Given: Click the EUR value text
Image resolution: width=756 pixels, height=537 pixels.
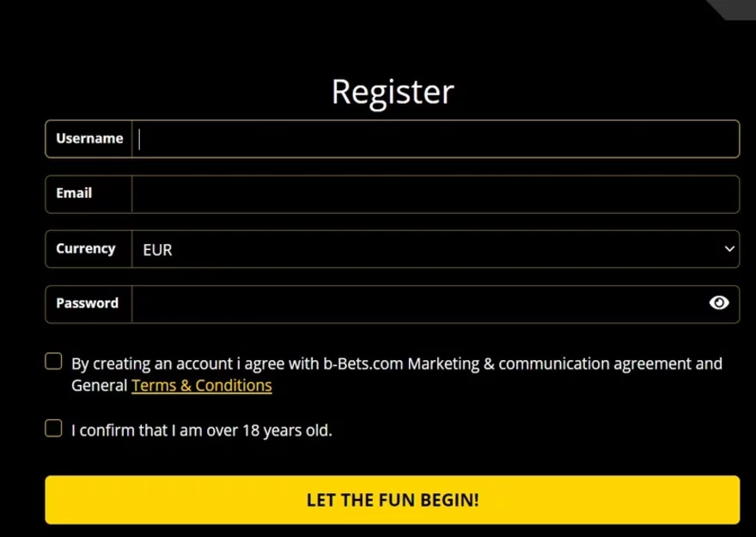Looking at the screenshot, I should pyautogui.click(x=158, y=250).
